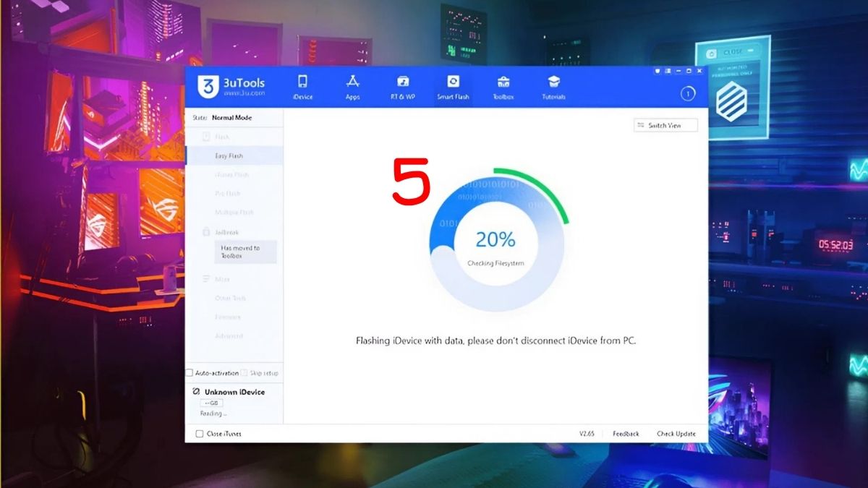Click the Check Update link
868x488 pixels.
click(x=678, y=433)
